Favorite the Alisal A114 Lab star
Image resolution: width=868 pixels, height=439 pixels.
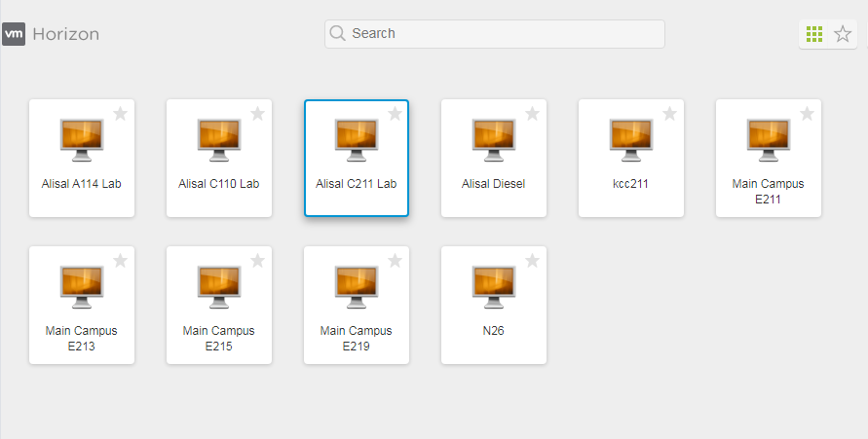[x=121, y=114]
